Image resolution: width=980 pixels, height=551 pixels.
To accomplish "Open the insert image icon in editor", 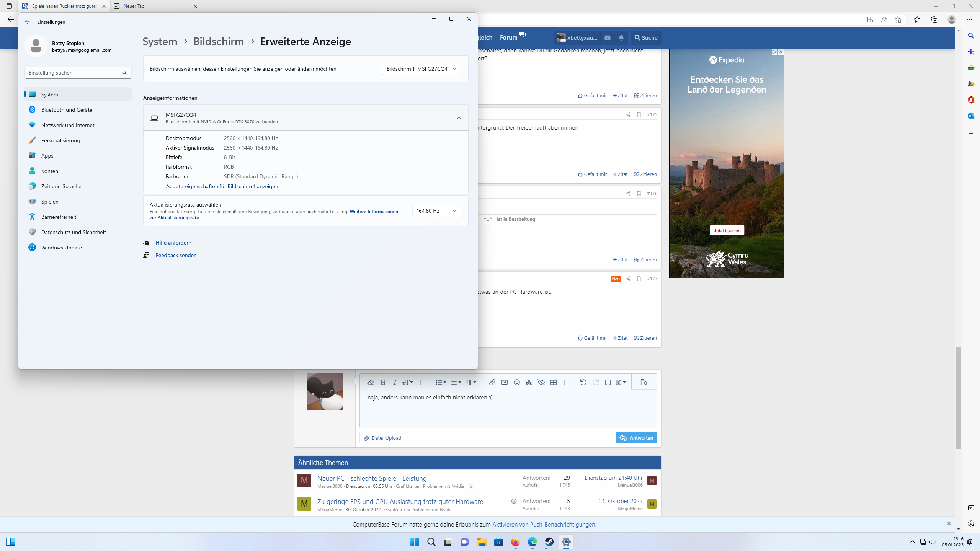I will 504,382.
